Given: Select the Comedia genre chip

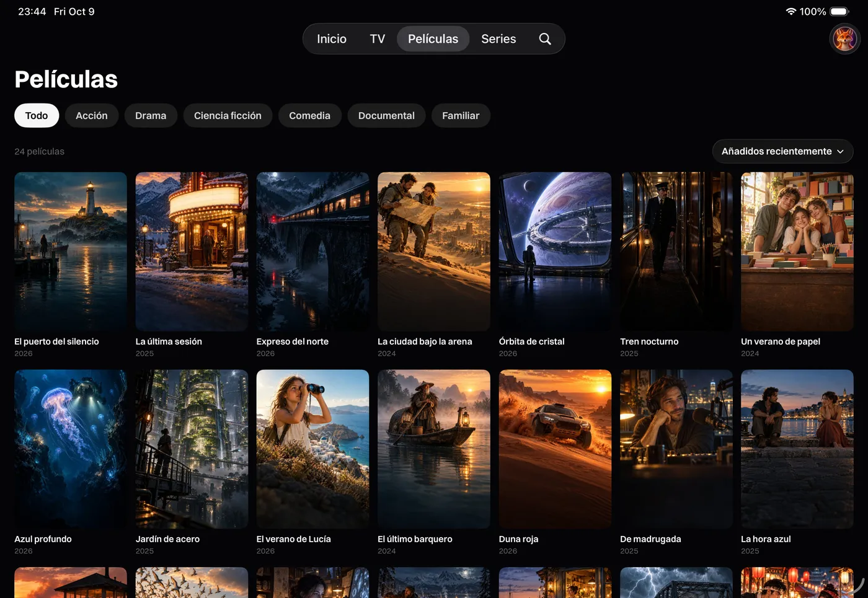Looking at the screenshot, I should pos(309,116).
